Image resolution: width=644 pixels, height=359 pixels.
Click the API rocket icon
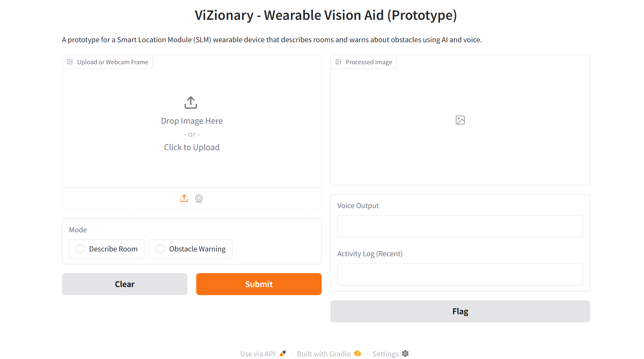[x=282, y=353]
